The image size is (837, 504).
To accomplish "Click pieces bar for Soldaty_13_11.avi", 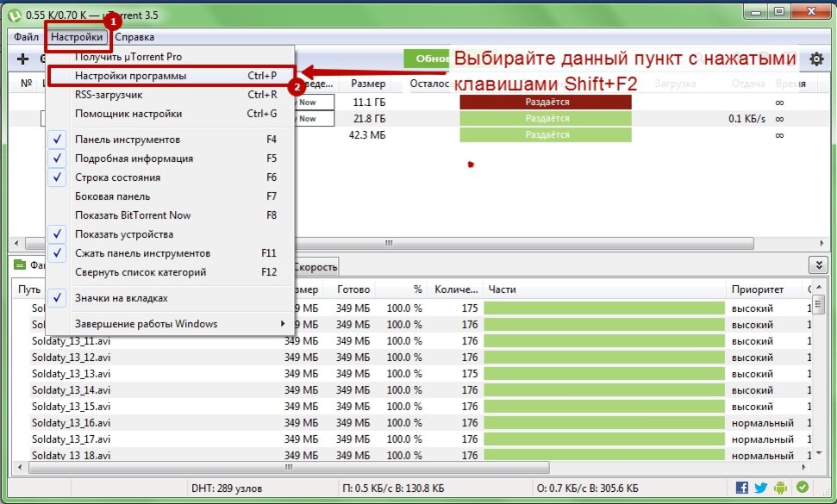I will click(604, 341).
